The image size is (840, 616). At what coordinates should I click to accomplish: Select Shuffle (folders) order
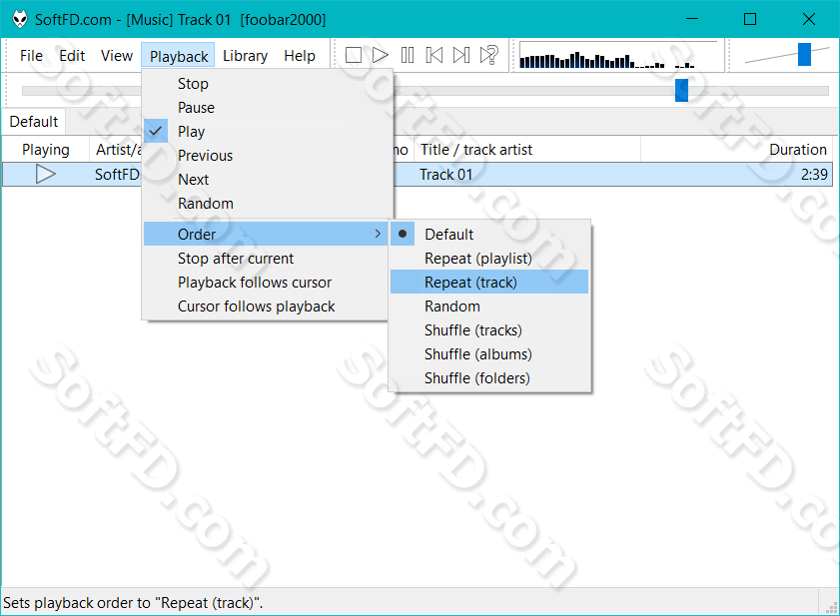tap(489, 378)
